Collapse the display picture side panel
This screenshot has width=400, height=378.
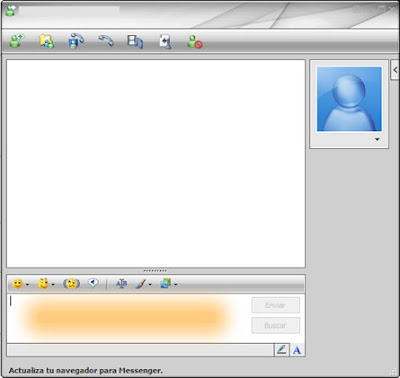point(395,70)
